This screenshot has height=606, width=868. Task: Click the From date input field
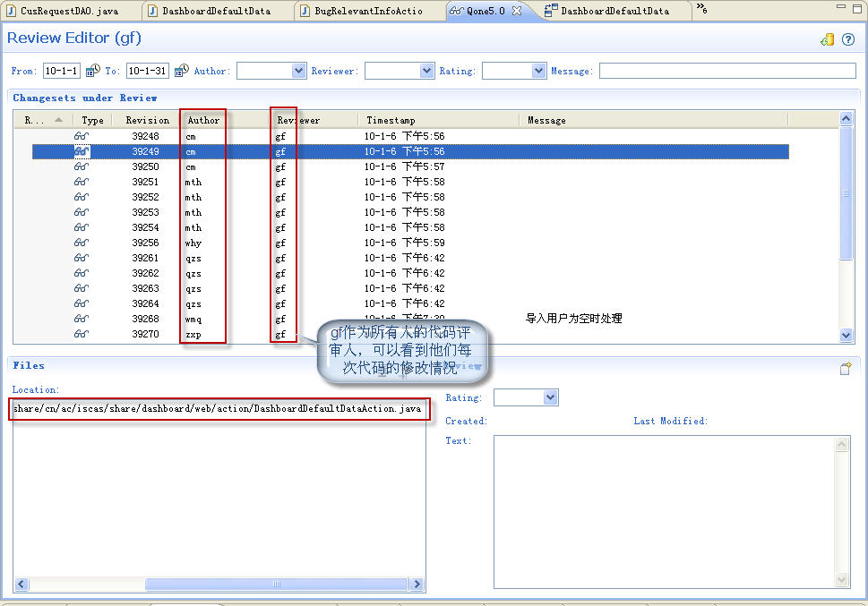[x=62, y=71]
